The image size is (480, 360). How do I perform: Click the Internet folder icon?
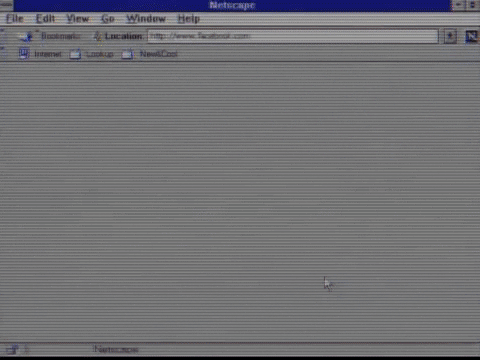pyautogui.click(x=24, y=54)
